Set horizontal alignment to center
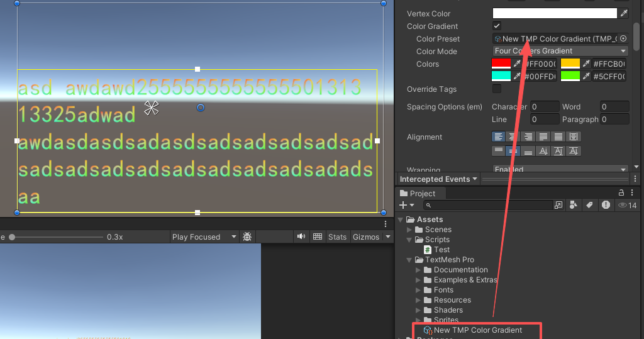Screen dimensions: 644x339 pos(513,136)
